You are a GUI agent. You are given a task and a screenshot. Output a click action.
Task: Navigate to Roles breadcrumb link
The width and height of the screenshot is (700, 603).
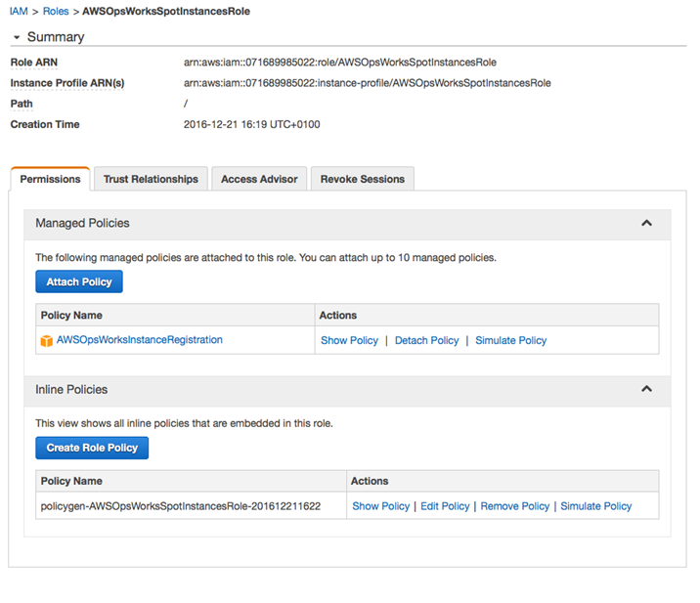(x=56, y=11)
